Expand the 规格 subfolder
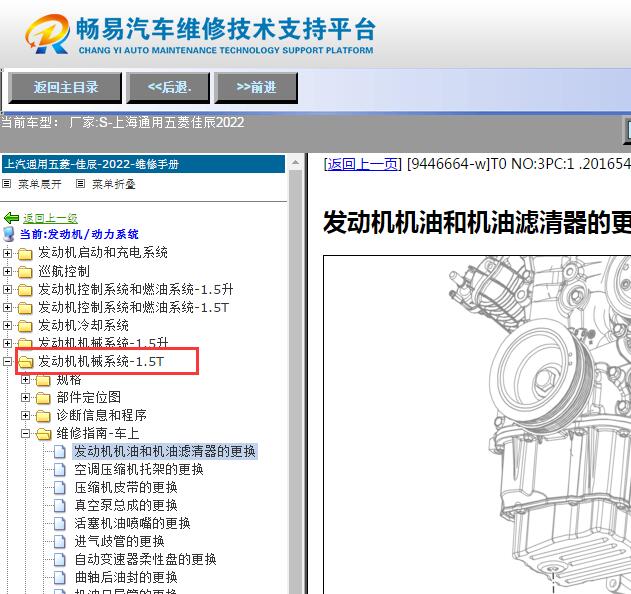 tap(25, 380)
